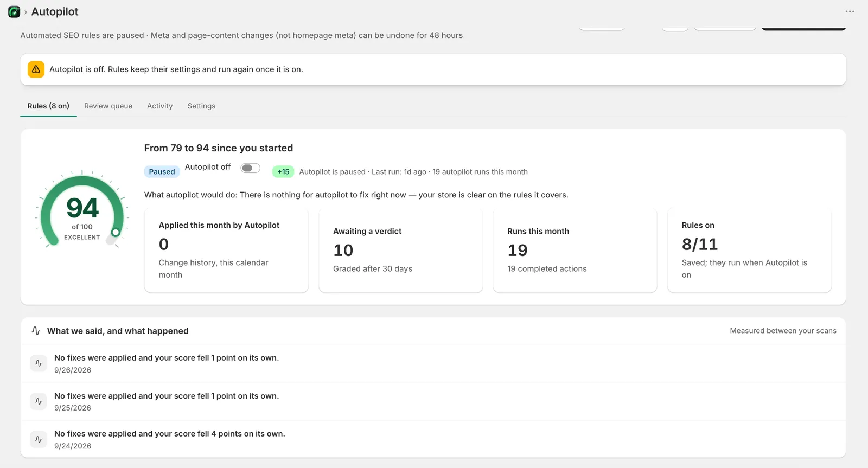Switch to the Review queue tab
This screenshot has height=468, width=868.
click(x=108, y=106)
